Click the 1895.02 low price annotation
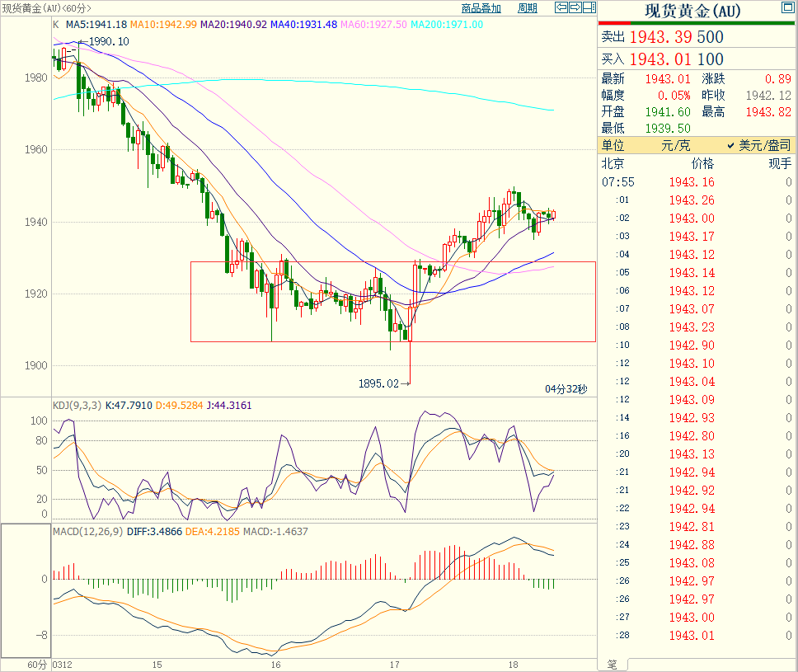798x672 pixels. click(x=378, y=383)
